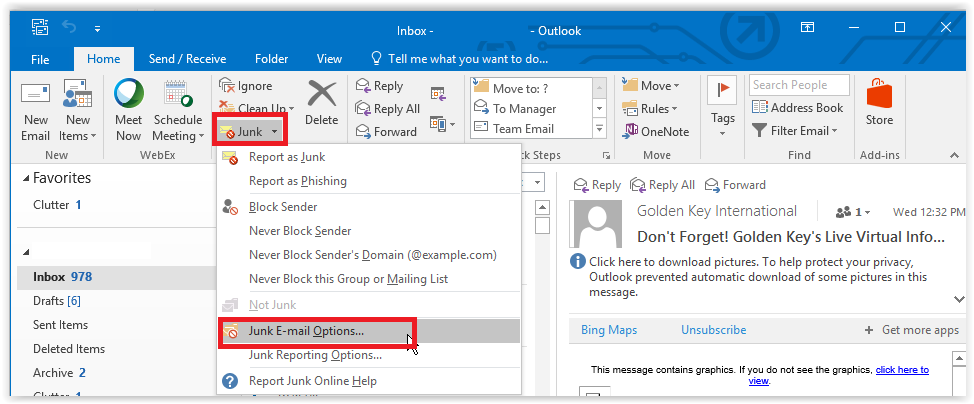Click Reply in the reading pane

(597, 185)
